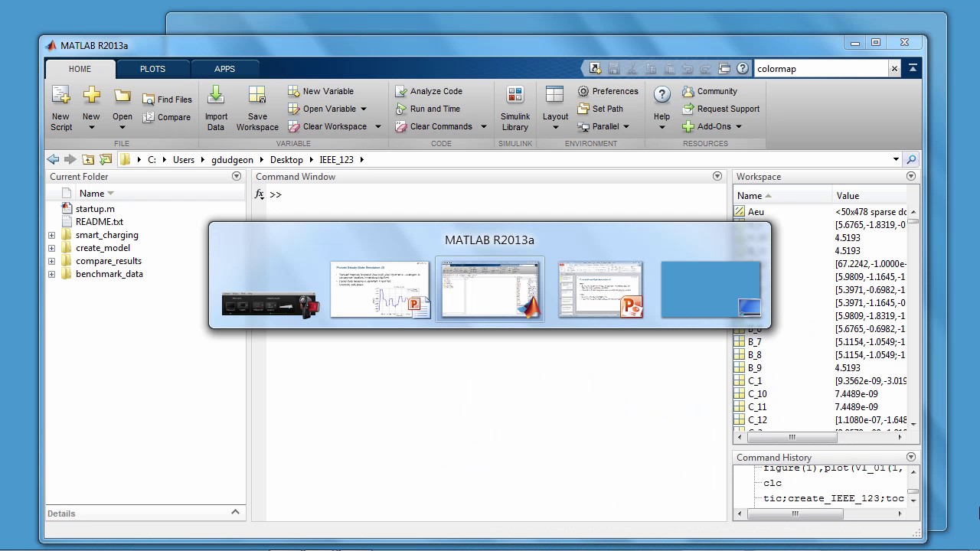Image resolution: width=980 pixels, height=551 pixels.
Task: Open the address bar history dropdown
Action: click(896, 159)
